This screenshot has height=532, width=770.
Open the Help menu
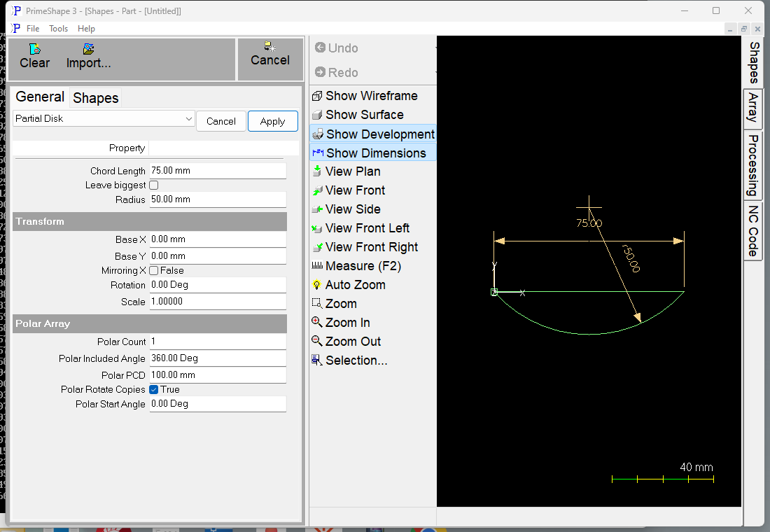(86, 29)
